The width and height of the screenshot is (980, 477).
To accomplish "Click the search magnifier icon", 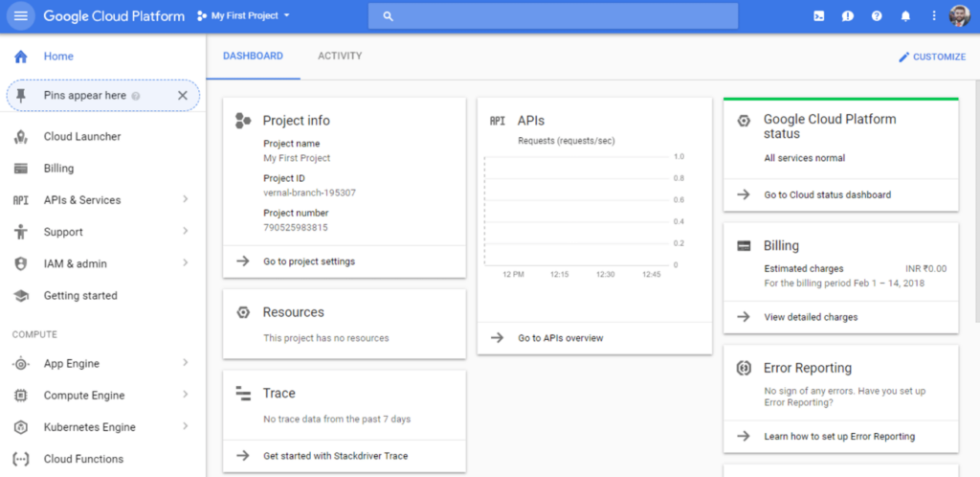I will [x=389, y=16].
